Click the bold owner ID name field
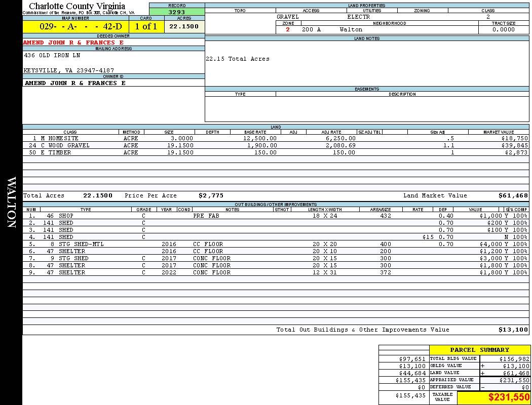 [75, 83]
